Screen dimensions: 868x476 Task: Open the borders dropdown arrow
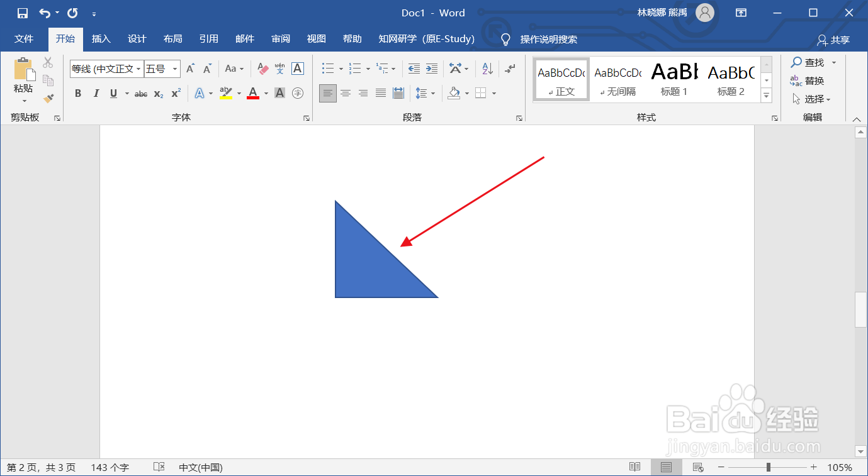pos(494,94)
